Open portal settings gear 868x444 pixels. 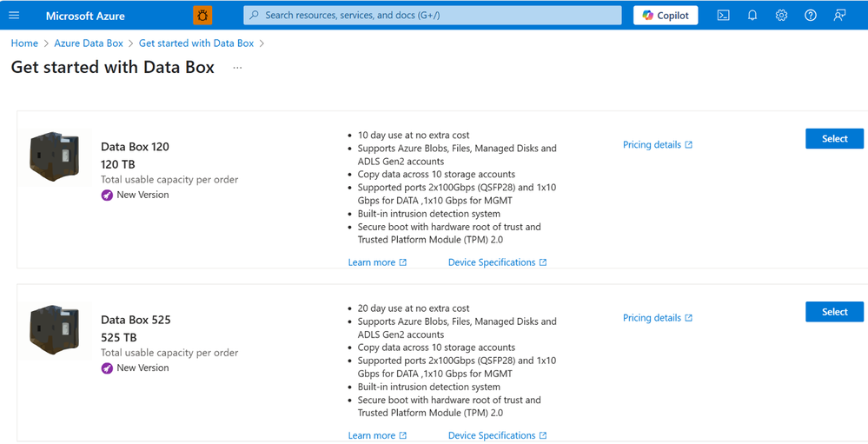pyautogui.click(x=781, y=16)
